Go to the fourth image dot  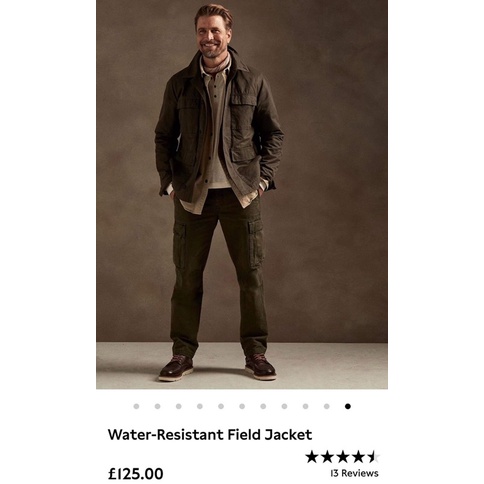tap(200, 406)
